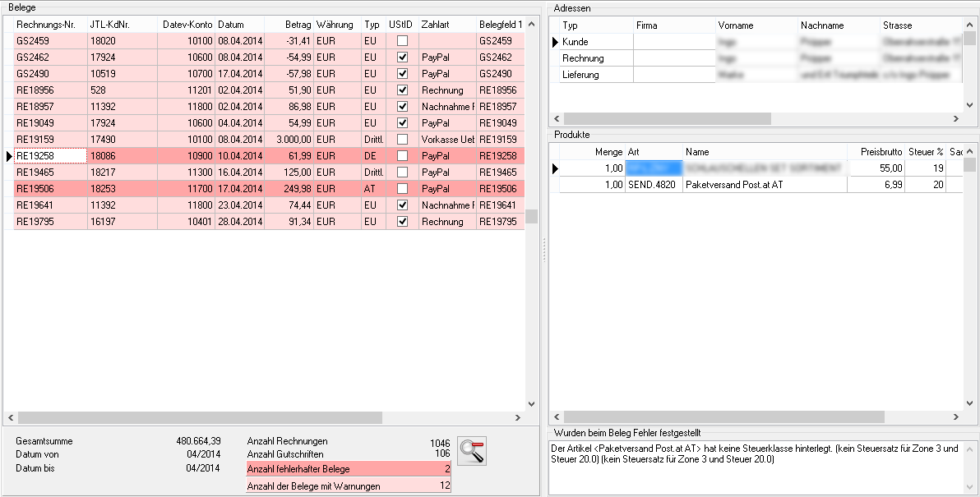Uncheck the UStID checkbox for RE18956
This screenshot has height=497, width=980.
point(402,90)
